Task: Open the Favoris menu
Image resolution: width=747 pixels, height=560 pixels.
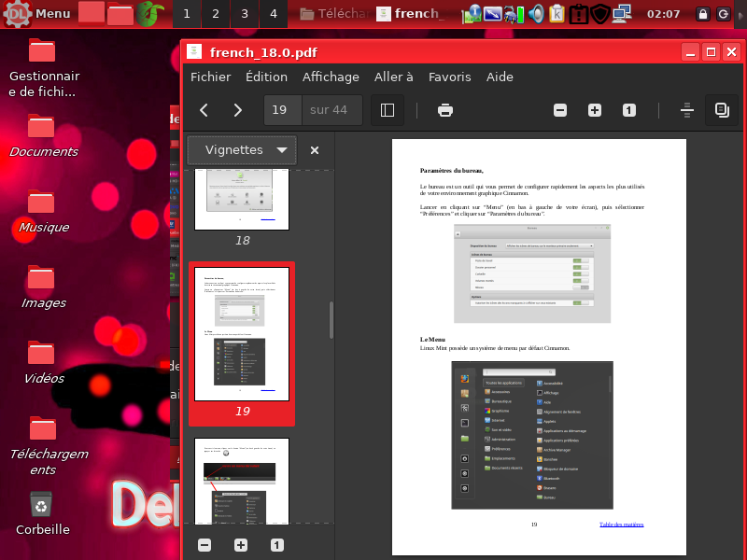Action: [449, 77]
